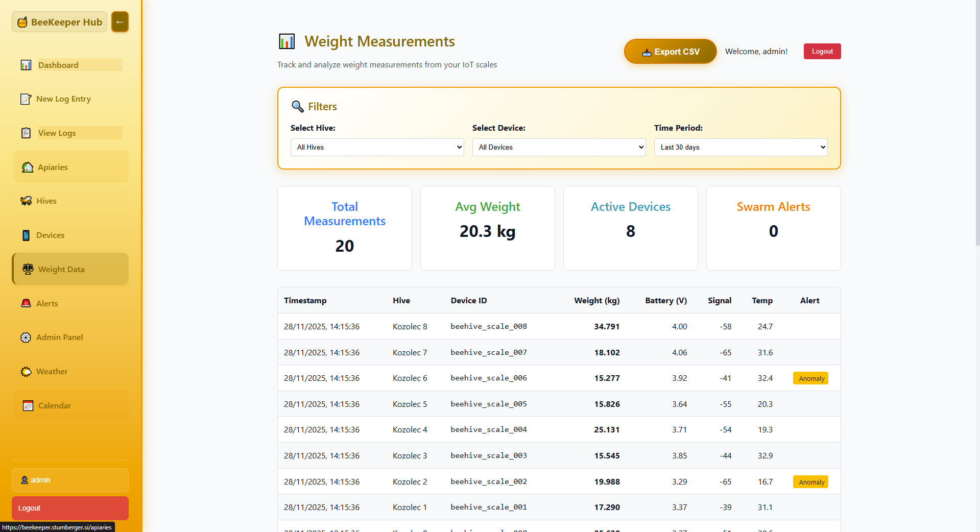980x532 pixels.
Task: Click the weight value 25.131
Action: tap(607, 430)
